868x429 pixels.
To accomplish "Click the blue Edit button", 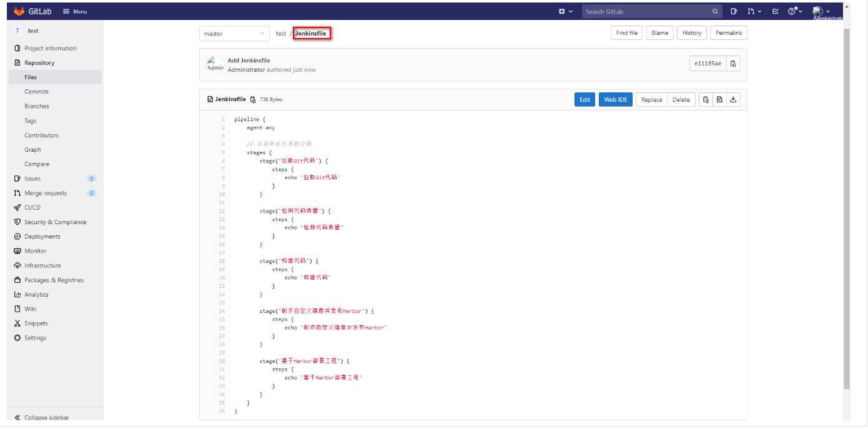I will (x=584, y=100).
